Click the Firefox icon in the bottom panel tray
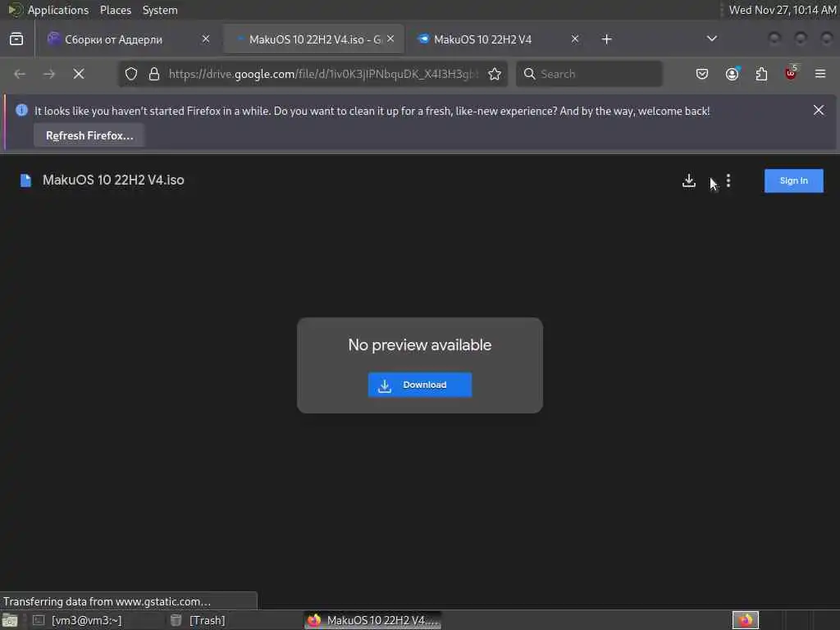Screen dimensions: 840x630 (746, 620)
